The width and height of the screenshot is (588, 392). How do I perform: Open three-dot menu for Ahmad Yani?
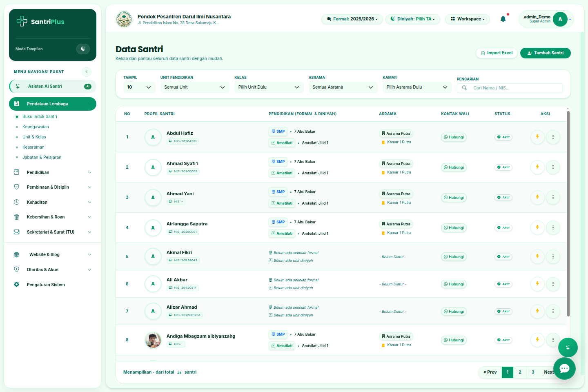click(x=553, y=197)
